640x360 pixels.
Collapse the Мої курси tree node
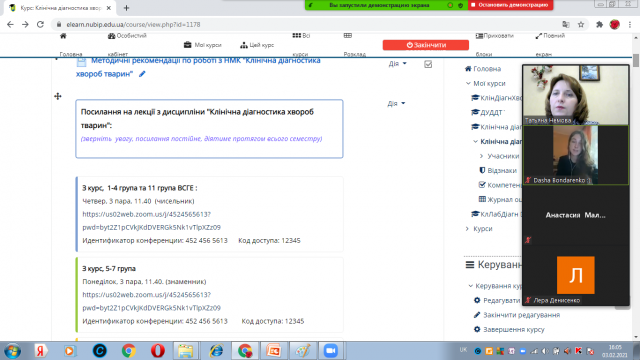(468, 83)
